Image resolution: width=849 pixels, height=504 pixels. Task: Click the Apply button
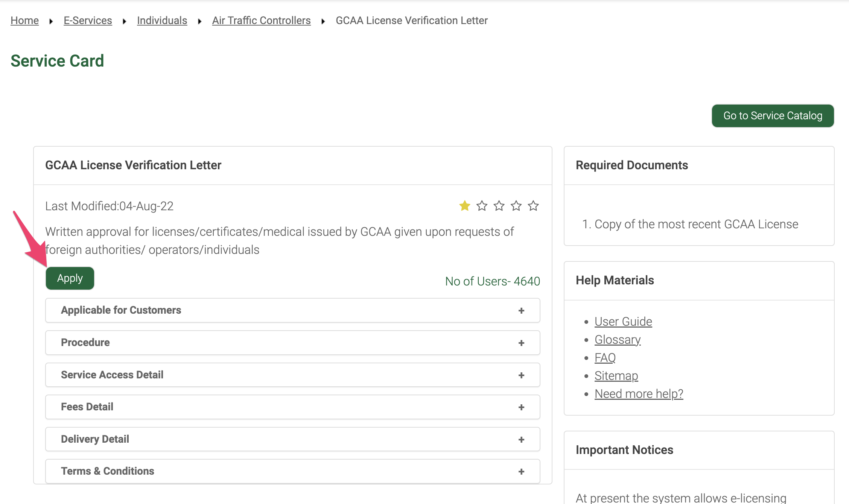(70, 278)
